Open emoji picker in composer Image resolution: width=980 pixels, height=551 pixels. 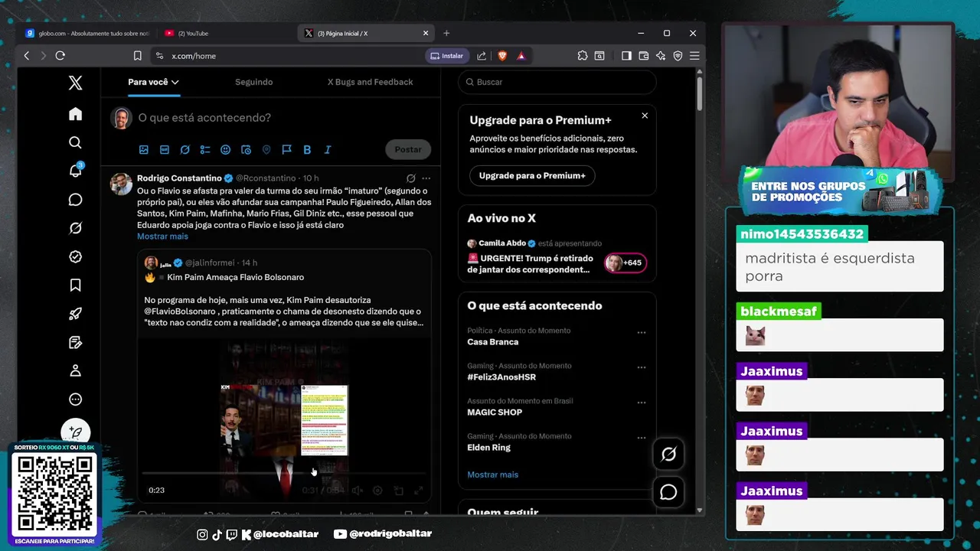point(225,150)
